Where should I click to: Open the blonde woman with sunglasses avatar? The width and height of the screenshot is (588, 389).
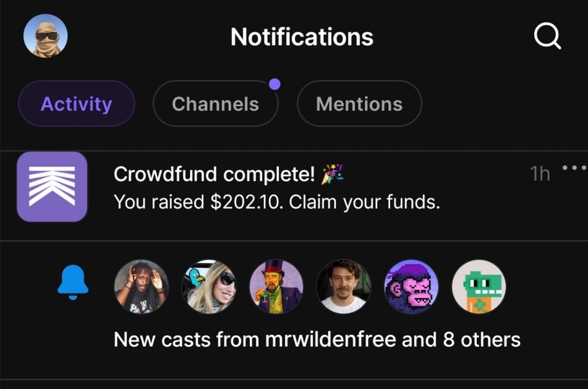coord(209,287)
